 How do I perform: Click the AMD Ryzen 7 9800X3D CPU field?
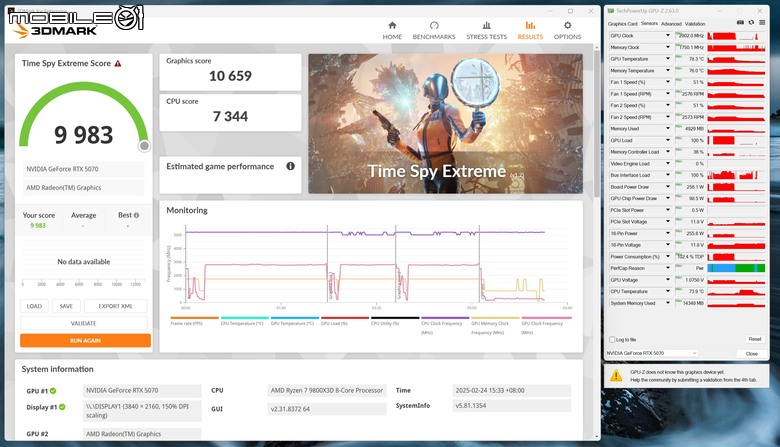327,391
